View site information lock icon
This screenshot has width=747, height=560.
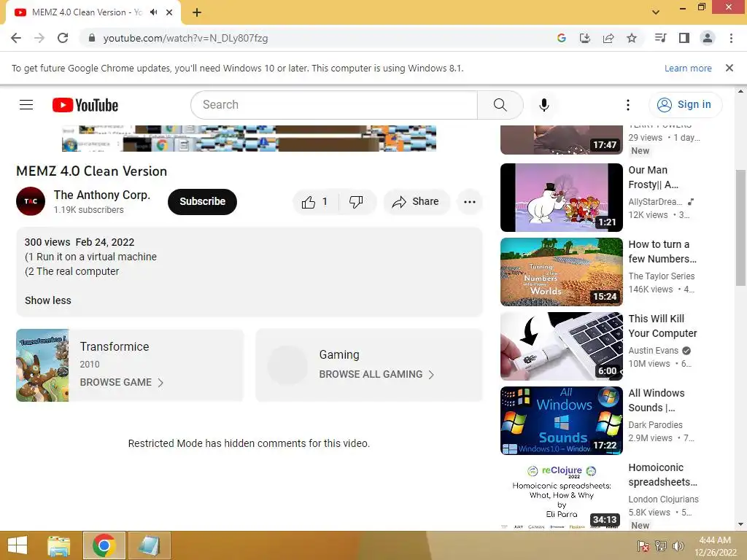[92, 38]
